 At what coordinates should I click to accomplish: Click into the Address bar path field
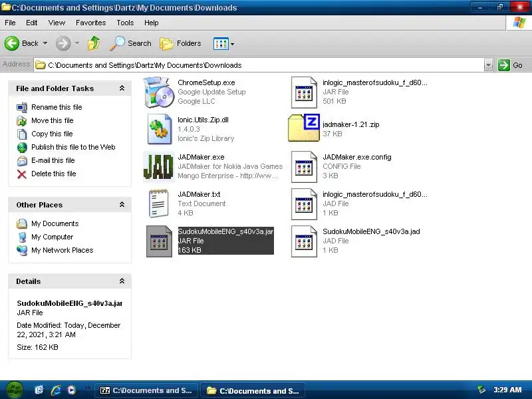coord(259,65)
